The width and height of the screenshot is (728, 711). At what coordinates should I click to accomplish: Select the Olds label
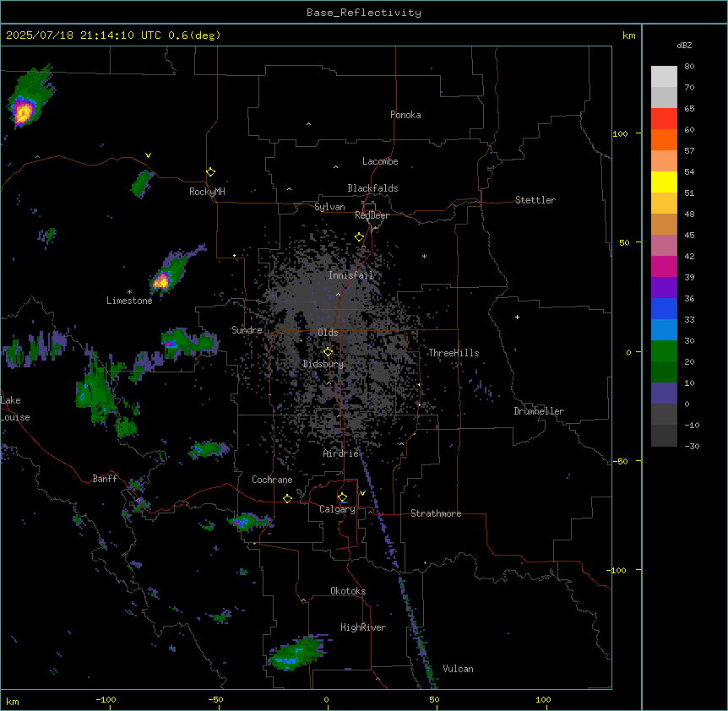[x=328, y=333]
